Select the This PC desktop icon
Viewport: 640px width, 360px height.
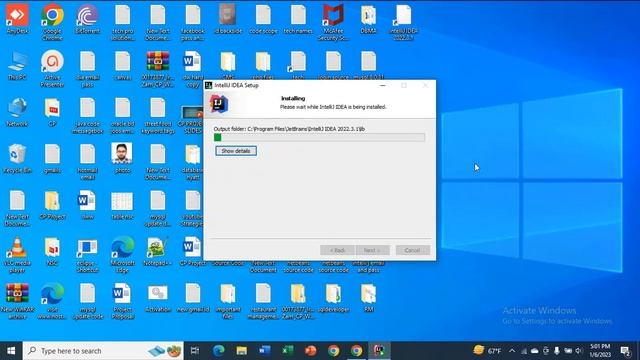click(x=17, y=65)
